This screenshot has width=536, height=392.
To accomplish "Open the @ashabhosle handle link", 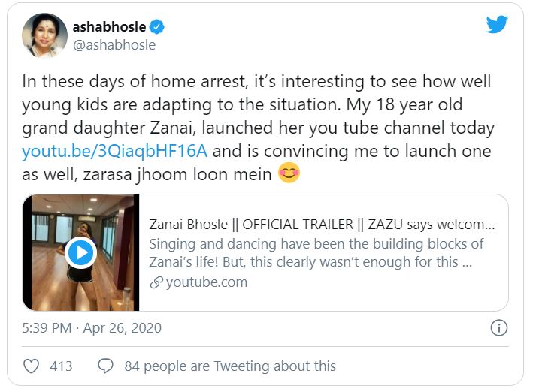I will point(114,45).
